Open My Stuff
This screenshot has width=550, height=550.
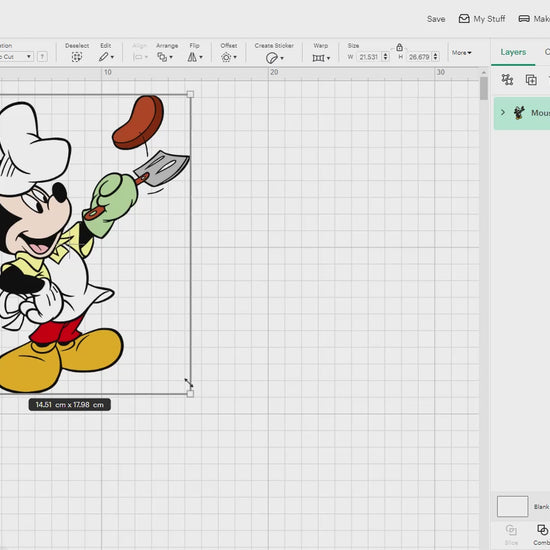[x=482, y=19]
